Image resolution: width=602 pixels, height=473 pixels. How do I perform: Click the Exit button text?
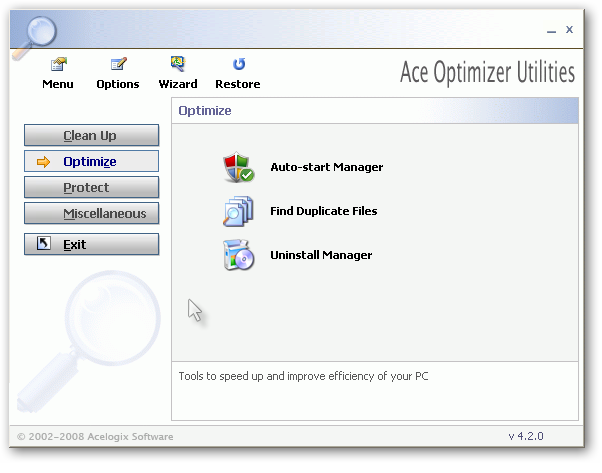[x=74, y=245]
